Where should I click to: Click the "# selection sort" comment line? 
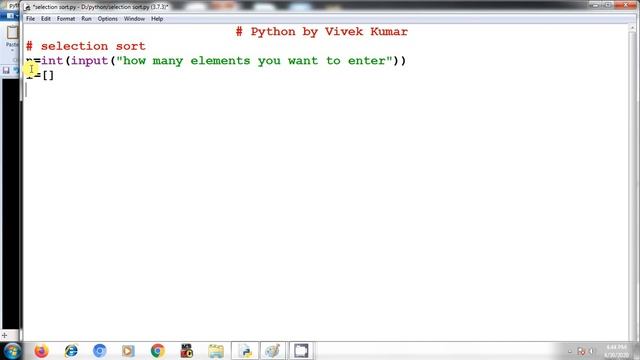point(86,46)
